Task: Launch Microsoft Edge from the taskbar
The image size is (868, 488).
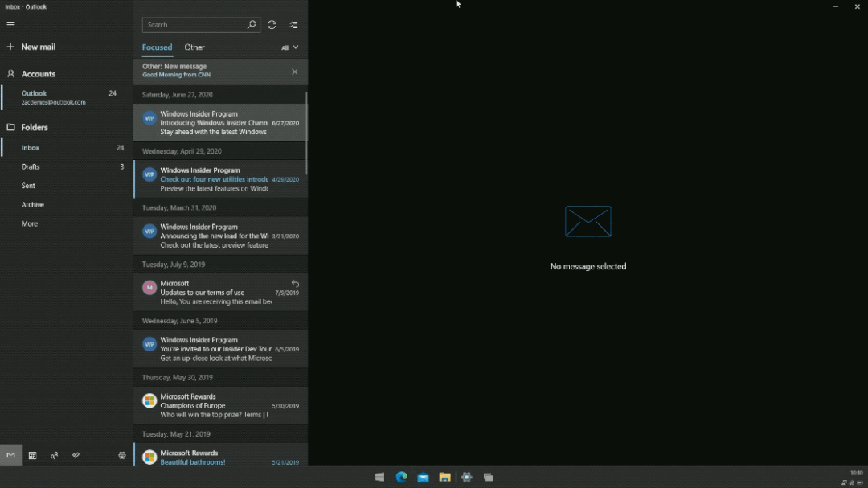Action: (401, 477)
